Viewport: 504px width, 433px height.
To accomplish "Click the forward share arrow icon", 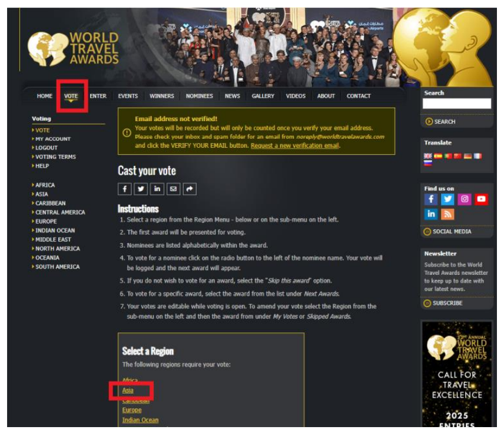I will pos(190,189).
